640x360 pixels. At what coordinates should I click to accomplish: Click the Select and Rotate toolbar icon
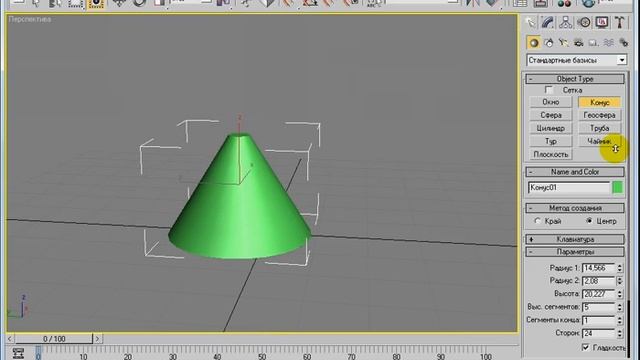[x=139, y=3]
